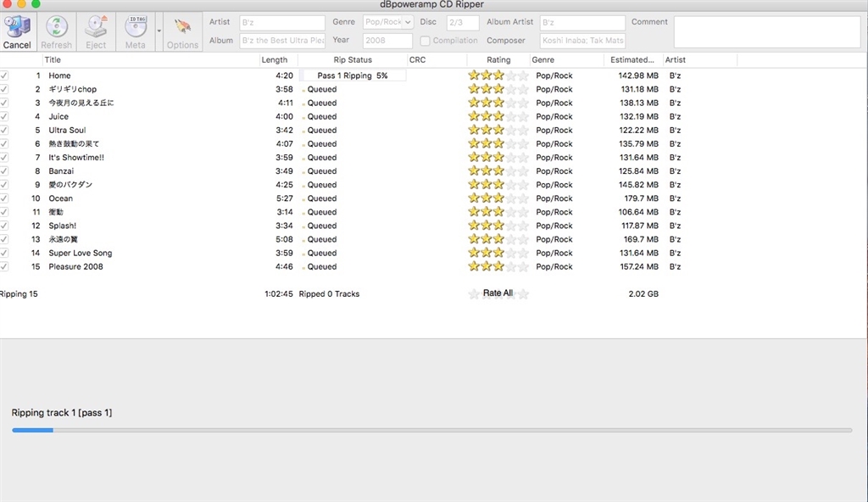
Task: Set rating stars for track Juice
Action: (498, 116)
